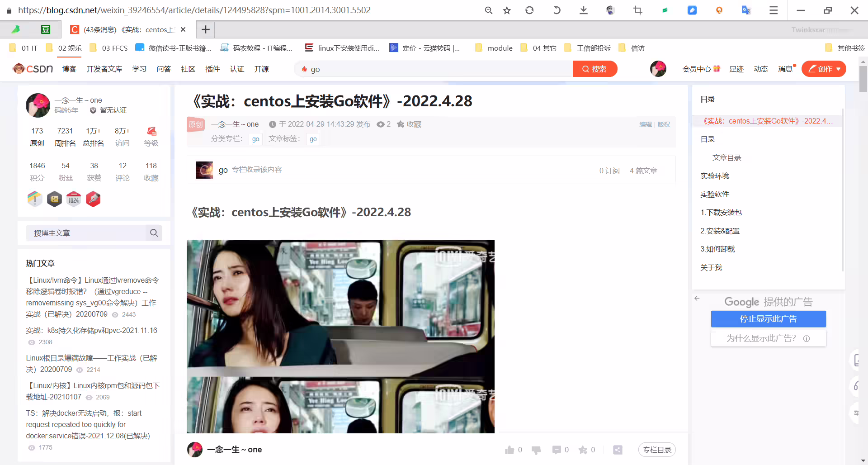Click the page vertical scrollbar thumb
This screenshot has height=465, width=868.
point(863,79)
